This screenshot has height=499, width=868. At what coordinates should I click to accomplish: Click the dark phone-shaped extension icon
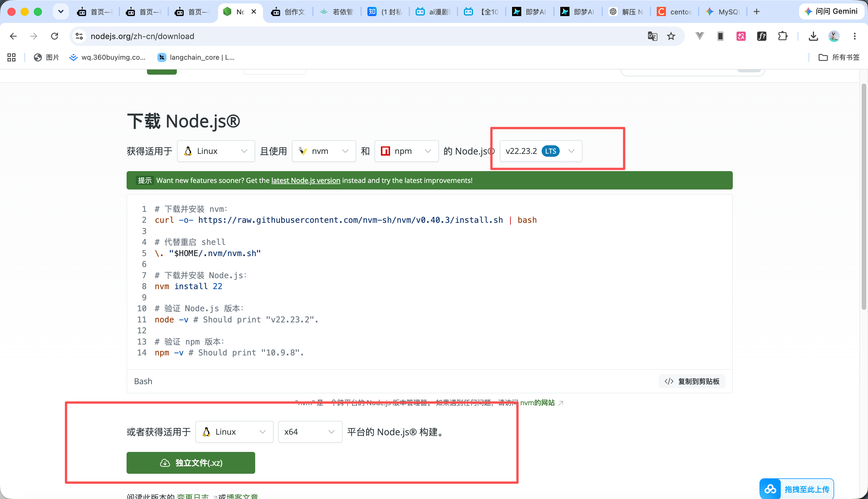click(x=720, y=36)
